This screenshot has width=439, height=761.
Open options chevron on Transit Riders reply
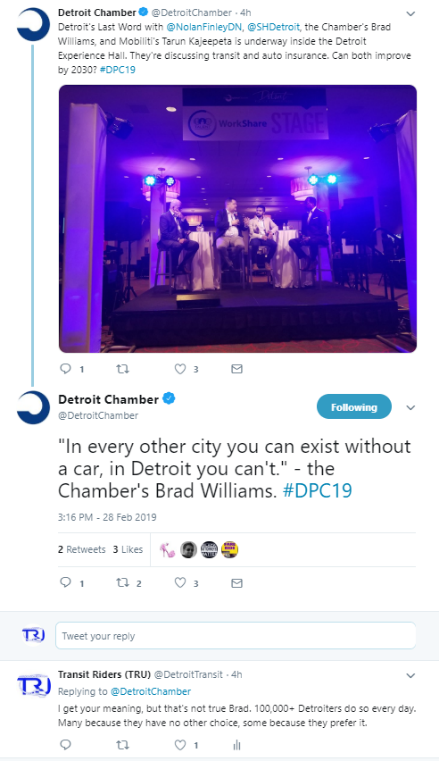click(411, 676)
